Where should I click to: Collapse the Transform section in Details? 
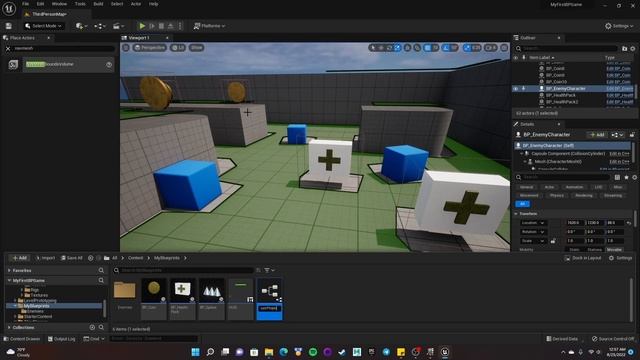tap(516, 214)
